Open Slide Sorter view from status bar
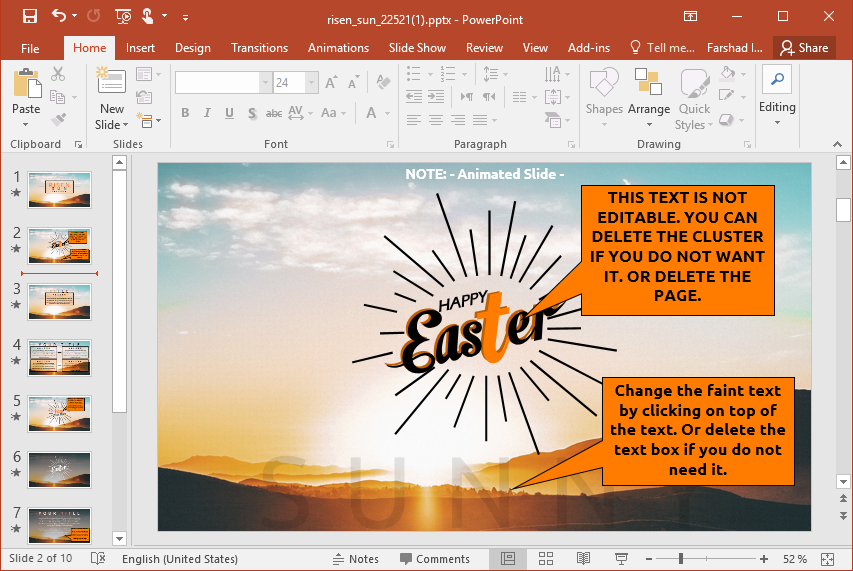The image size is (853, 571). coord(546,559)
